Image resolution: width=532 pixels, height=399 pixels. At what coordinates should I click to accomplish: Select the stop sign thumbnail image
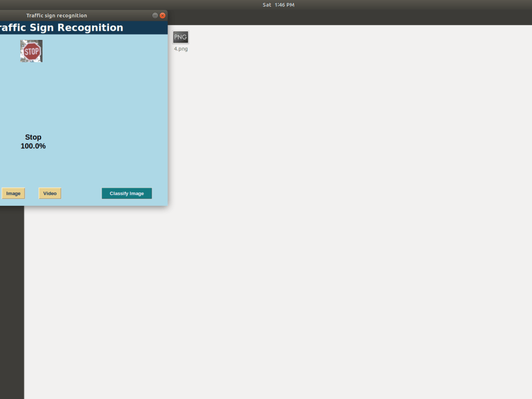31,51
